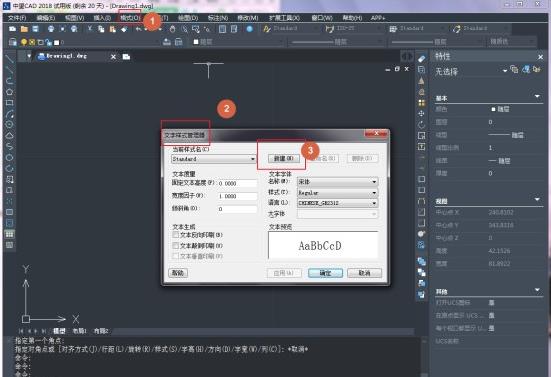551x377 pixels.
Task: Click the new tab icon beside Drawing1.dwg
Action: coord(126,57)
